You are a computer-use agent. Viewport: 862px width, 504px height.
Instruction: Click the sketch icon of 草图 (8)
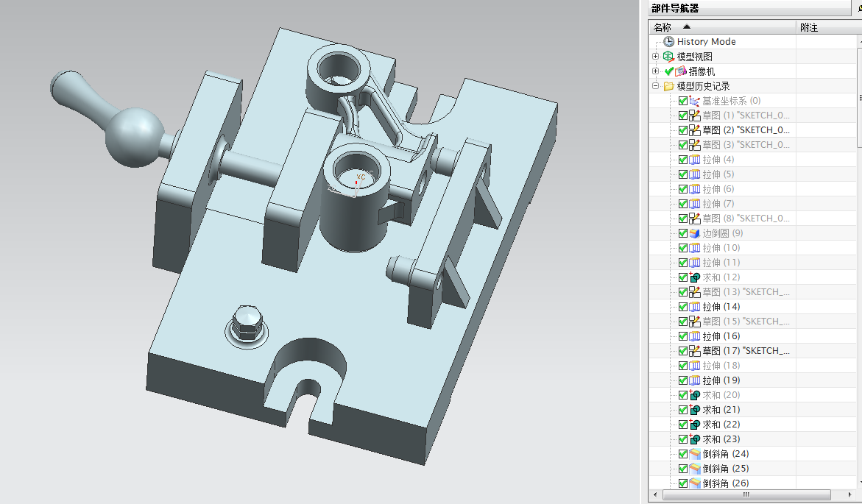pyautogui.click(x=695, y=219)
